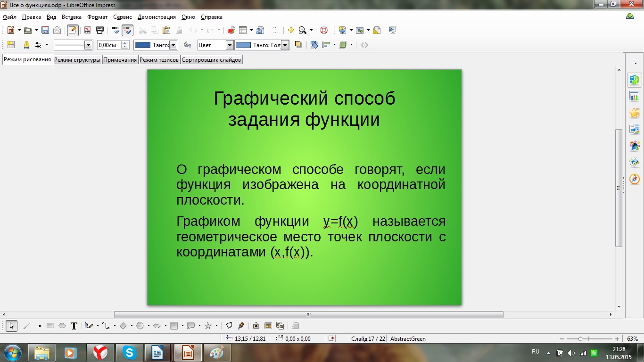
Task: Switch to Сортировщик слайдов tab
Action: coord(211,60)
